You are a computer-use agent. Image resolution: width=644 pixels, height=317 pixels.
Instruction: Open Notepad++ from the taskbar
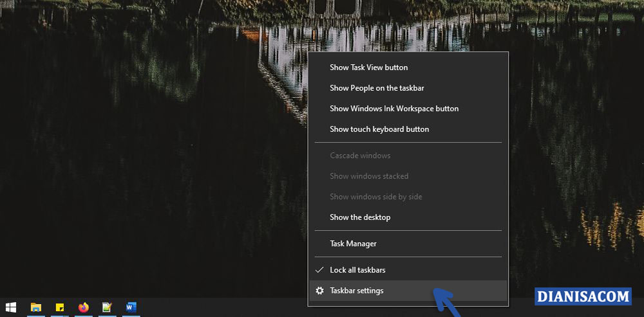tap(107, 307)
